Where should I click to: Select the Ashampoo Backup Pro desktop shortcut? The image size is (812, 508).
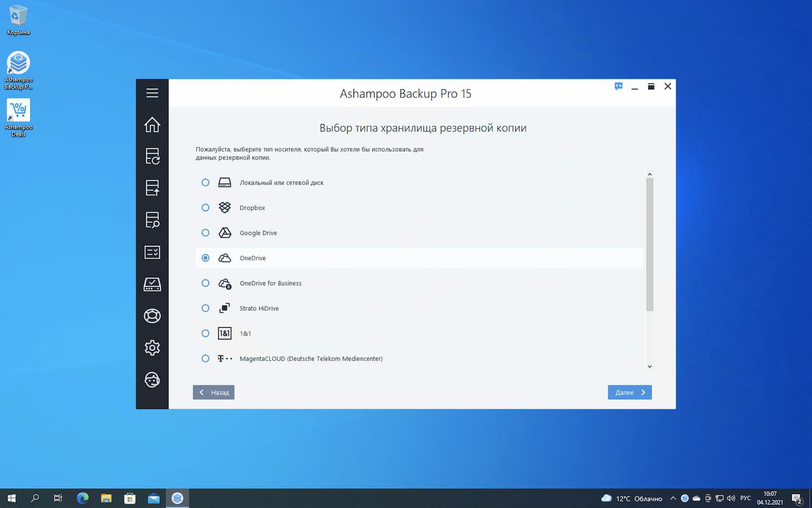18,70
